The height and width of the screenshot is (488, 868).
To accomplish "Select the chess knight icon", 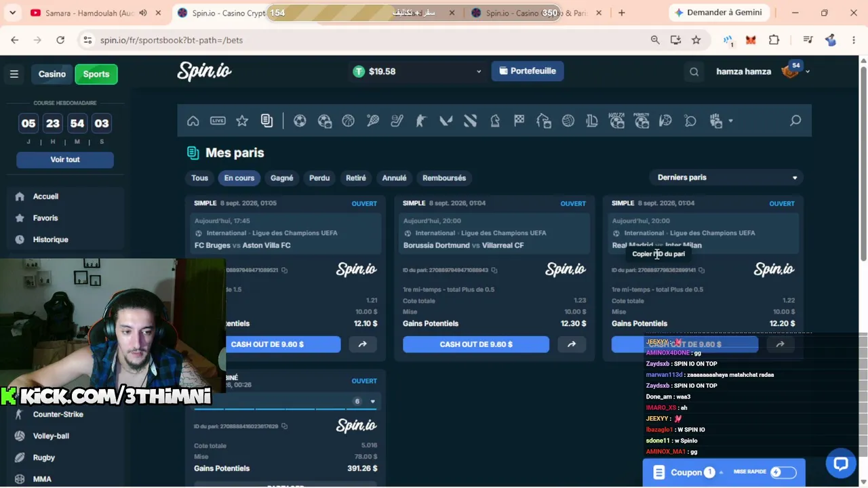I will [x=494, y=121].
